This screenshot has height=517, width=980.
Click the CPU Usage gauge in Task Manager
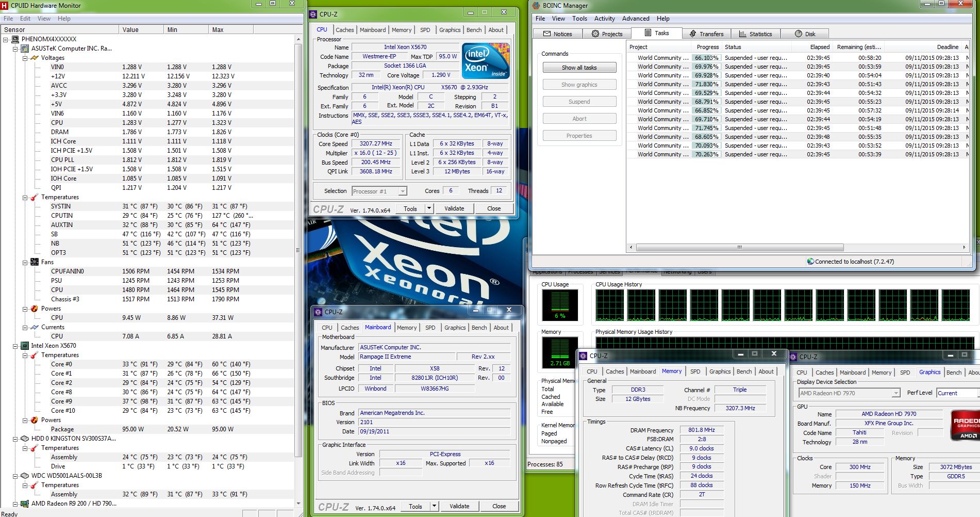560,305
